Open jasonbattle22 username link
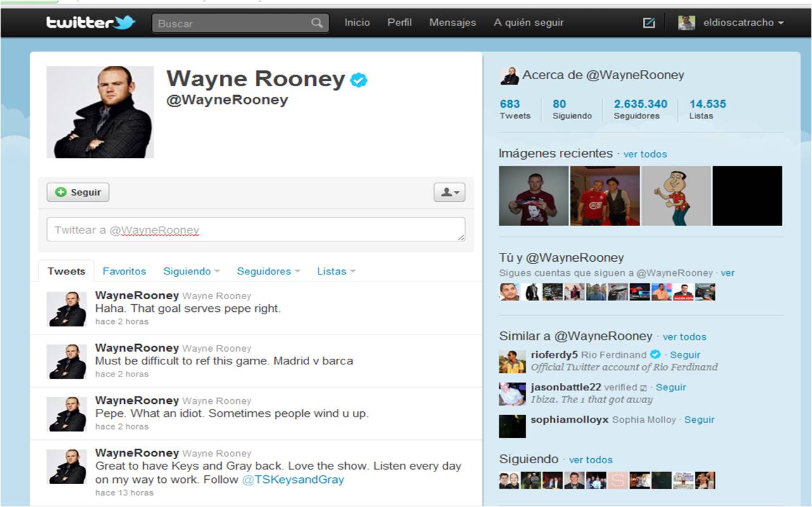Image resolution: width=812 pixels, height=507 pixels. click(x=566, y=387)
